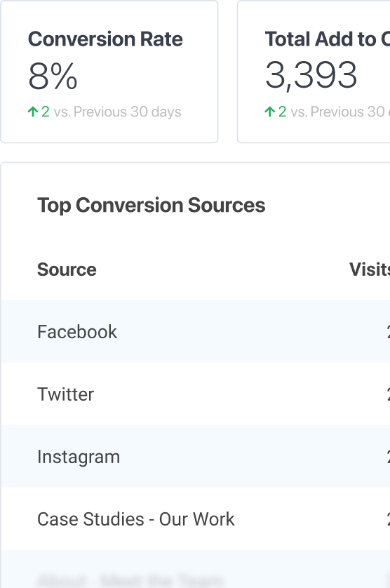Select the Twitter source row
This screenshot has height=588, width=390.
click(x=195, y=394)
